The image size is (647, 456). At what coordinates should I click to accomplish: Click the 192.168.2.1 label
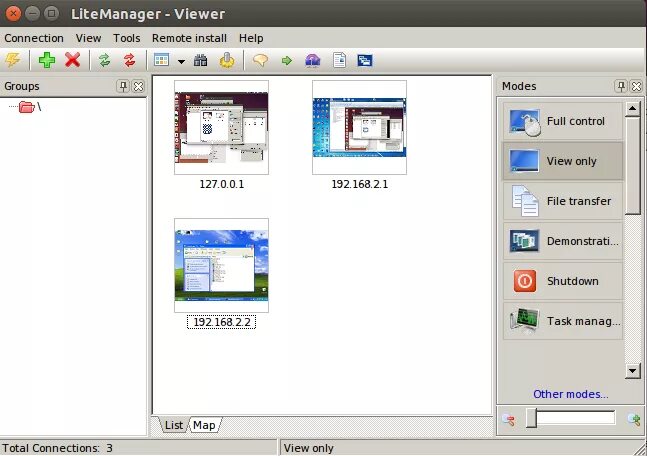tap(360, 184)
